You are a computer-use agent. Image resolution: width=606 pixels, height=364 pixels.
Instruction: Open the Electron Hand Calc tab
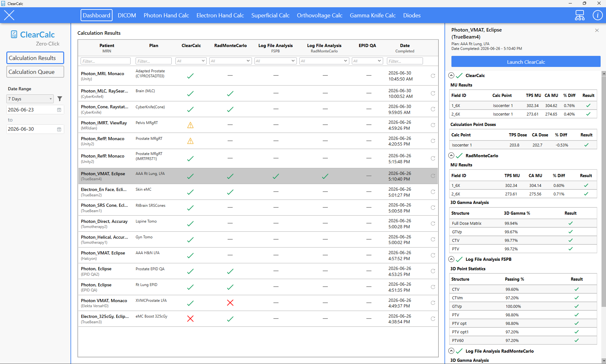pyautogui.click(x=220, y=15)
